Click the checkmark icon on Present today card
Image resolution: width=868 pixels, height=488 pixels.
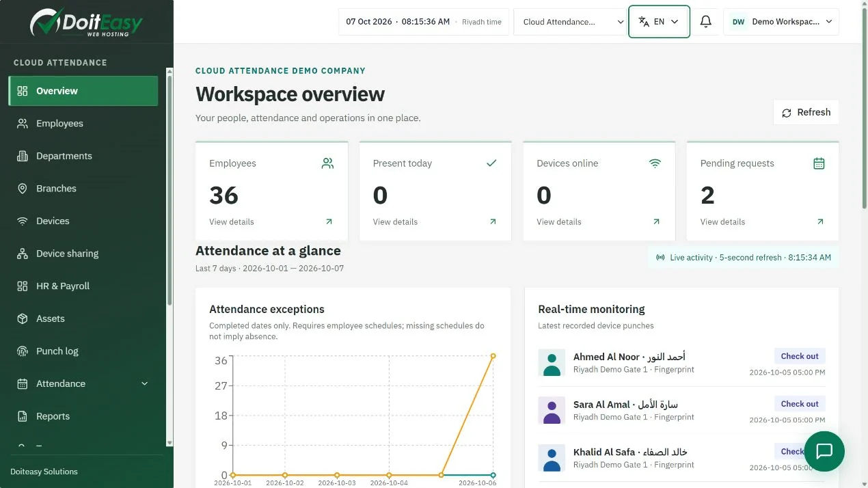coord(491,163)
